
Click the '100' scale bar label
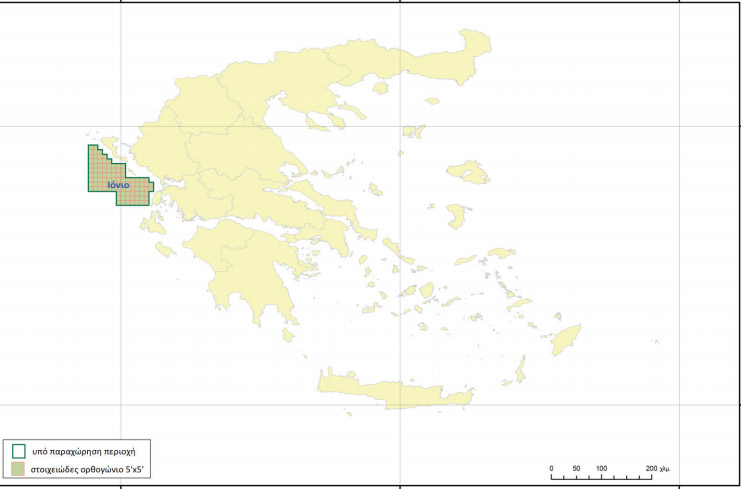click(x=601, y=468)
